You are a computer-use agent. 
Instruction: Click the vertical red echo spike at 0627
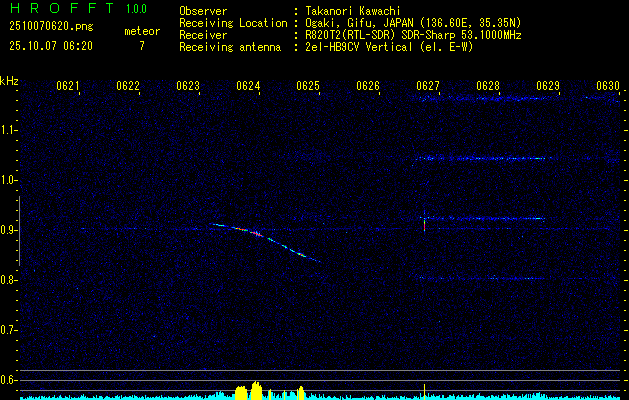pyautogui.click(x=424, y=225)
